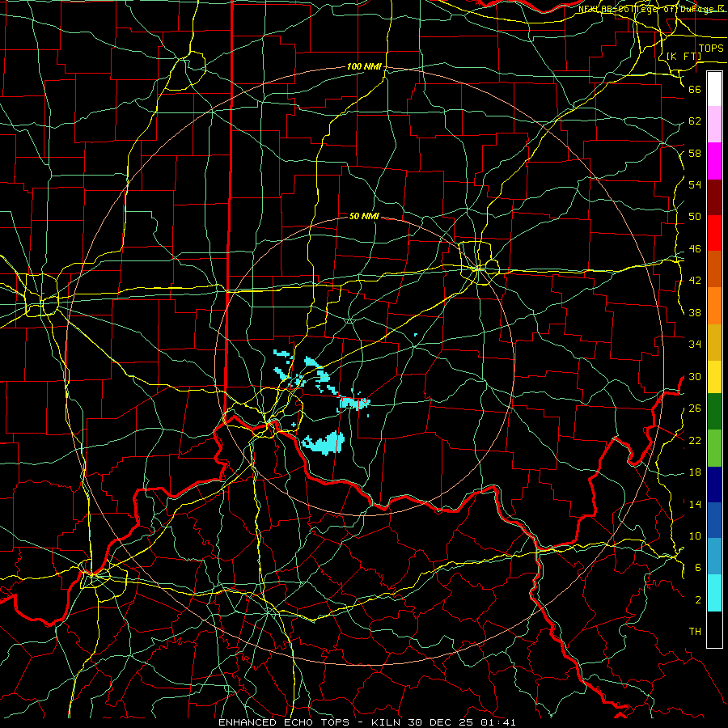This screenshot has height=728, width=728.
Task: Select the cyan legend band
Action: point(714,593)
